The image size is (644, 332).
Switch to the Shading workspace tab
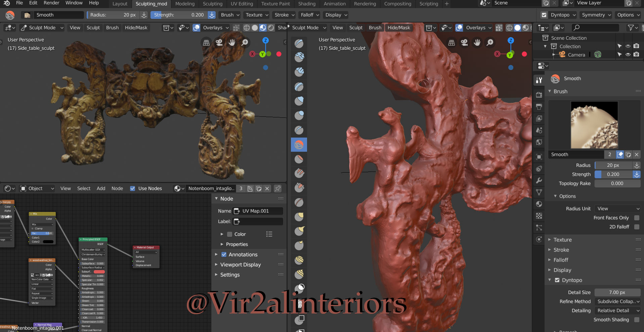coord(307,4)
